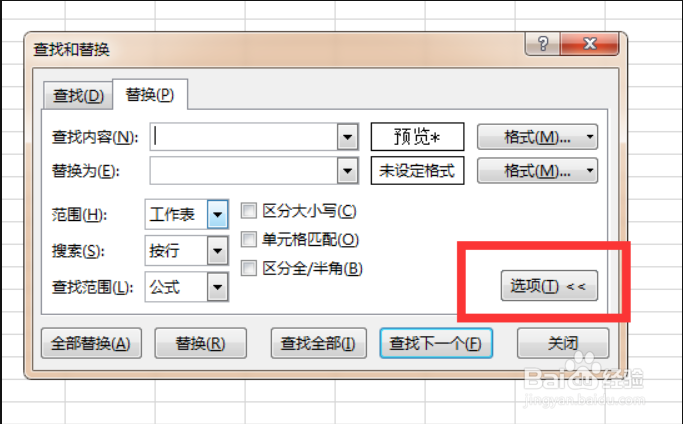Click the 关闭 button
The height and width of the screenshot is (424, 683).
tap(563, 343)
